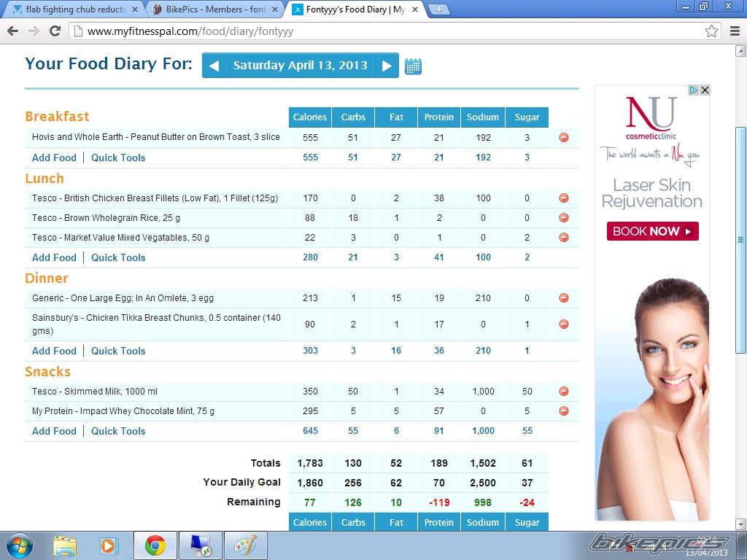Open Quick Tools under Snacks
Screen dimensions: 747x560
[x=118, y=431]
